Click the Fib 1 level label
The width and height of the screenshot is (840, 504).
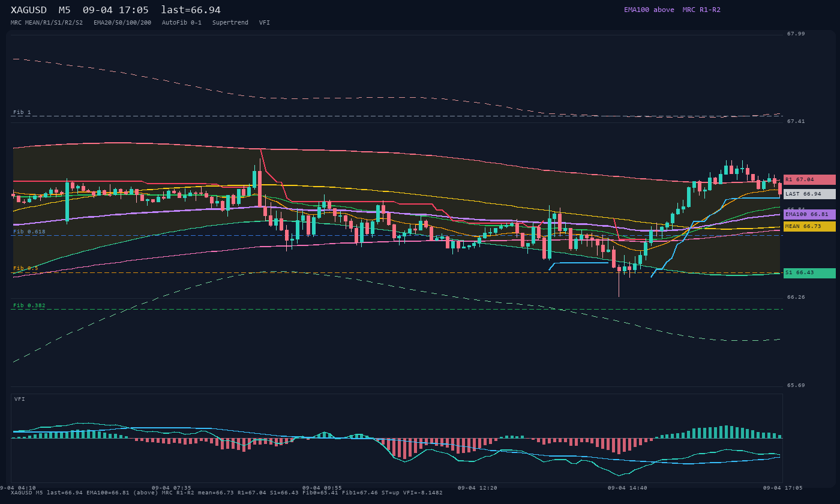[x=22, y=112]
